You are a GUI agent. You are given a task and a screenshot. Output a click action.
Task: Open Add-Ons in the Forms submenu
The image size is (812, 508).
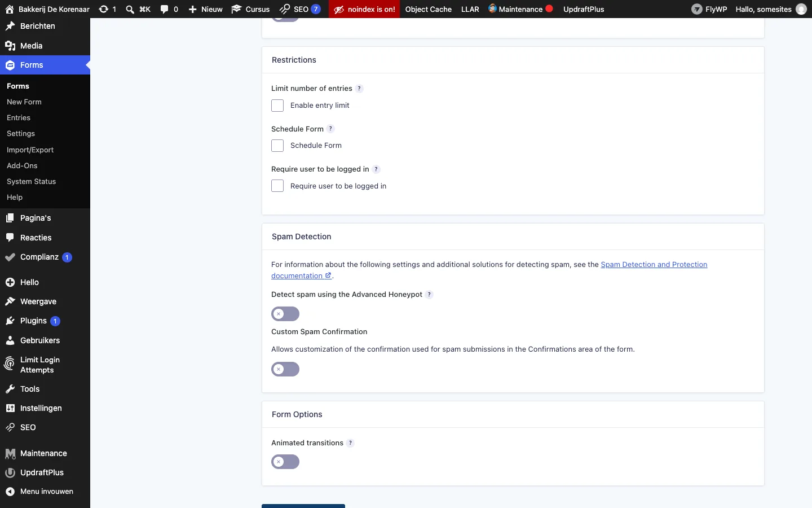click(x=22, y=166)
